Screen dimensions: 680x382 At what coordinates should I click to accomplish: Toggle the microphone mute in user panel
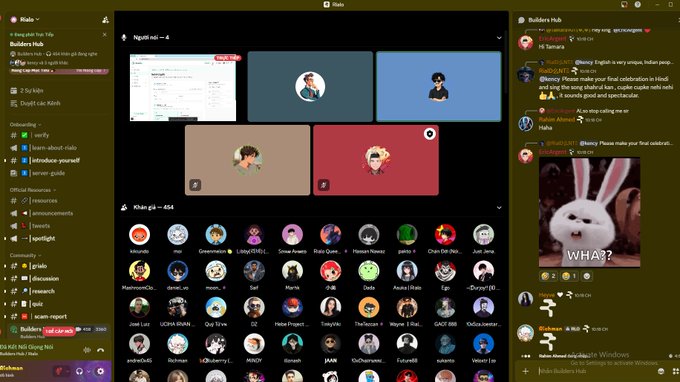60,371
